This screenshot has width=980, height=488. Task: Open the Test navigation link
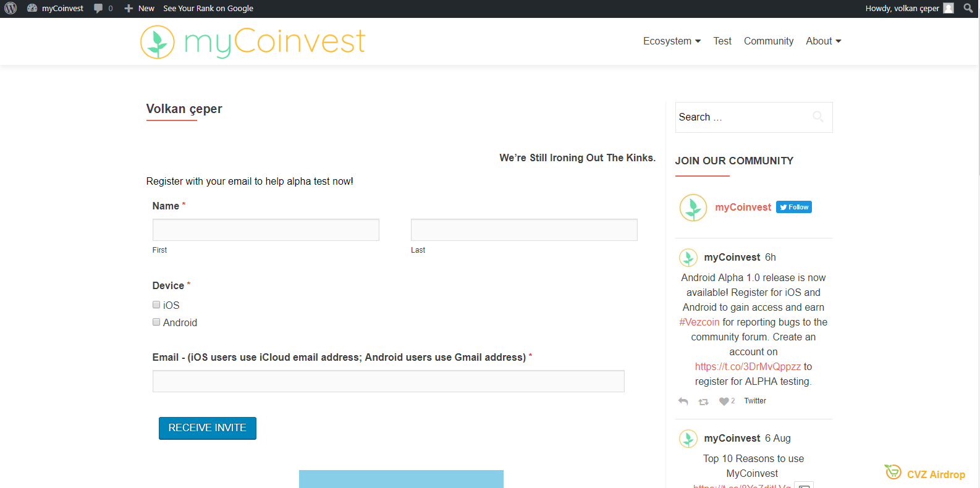click(x=722, y=41)
